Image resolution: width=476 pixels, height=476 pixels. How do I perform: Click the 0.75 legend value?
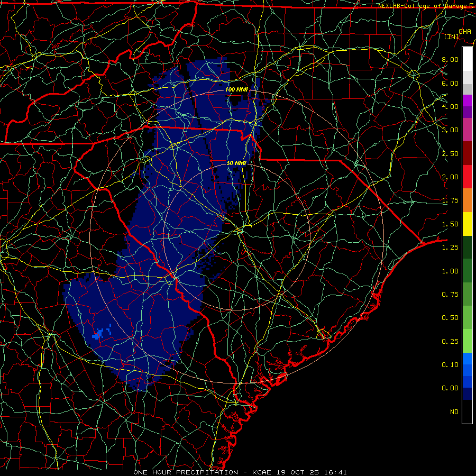click(450, 295)
